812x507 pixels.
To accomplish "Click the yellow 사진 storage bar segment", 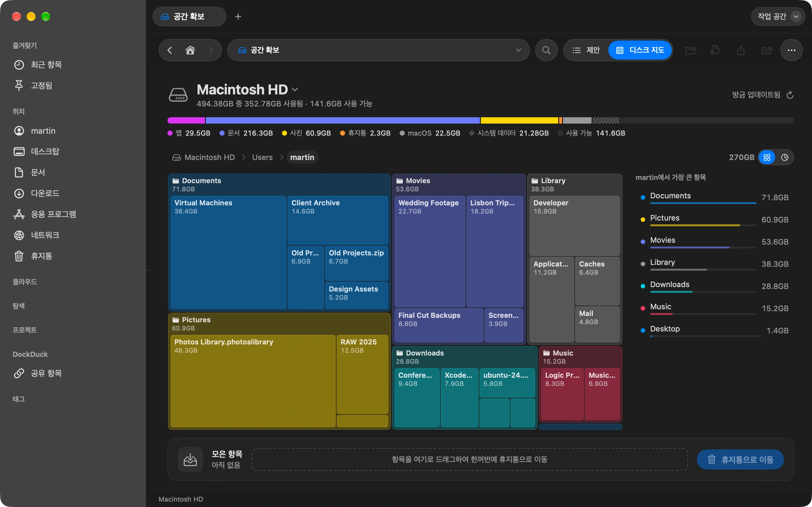I will point(519,120).
